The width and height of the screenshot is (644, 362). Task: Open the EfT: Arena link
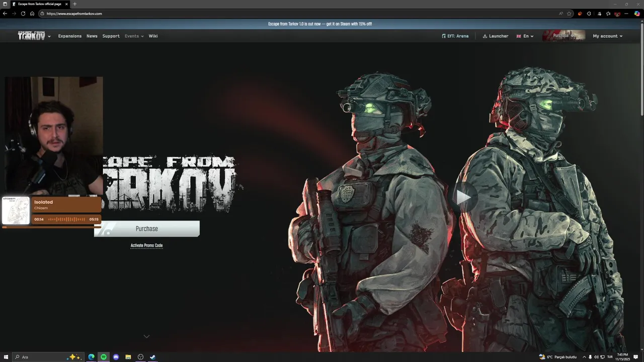[455, 36]
